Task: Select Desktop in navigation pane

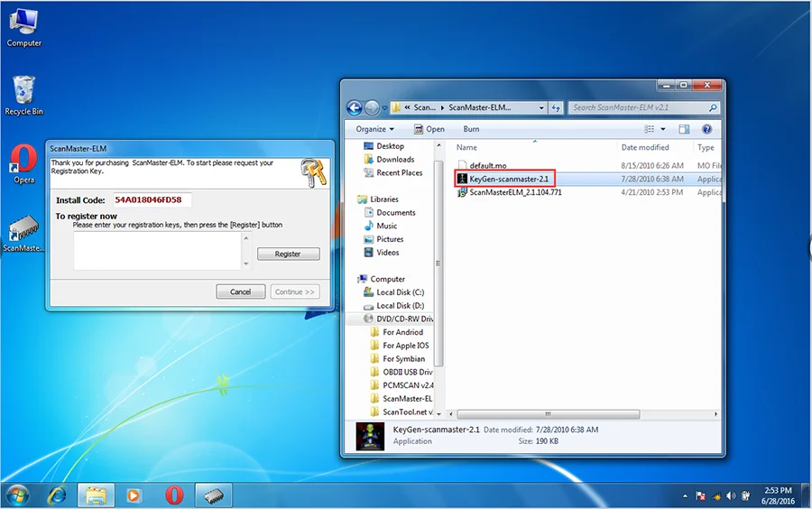Action: pyautogui.click(x=390, y=146)
